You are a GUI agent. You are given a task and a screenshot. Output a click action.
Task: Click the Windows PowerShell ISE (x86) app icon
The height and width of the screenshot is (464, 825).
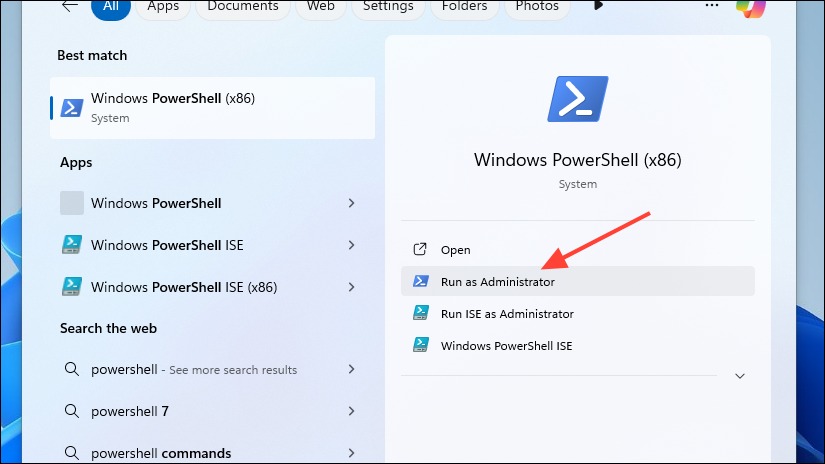tap(72, 287)
